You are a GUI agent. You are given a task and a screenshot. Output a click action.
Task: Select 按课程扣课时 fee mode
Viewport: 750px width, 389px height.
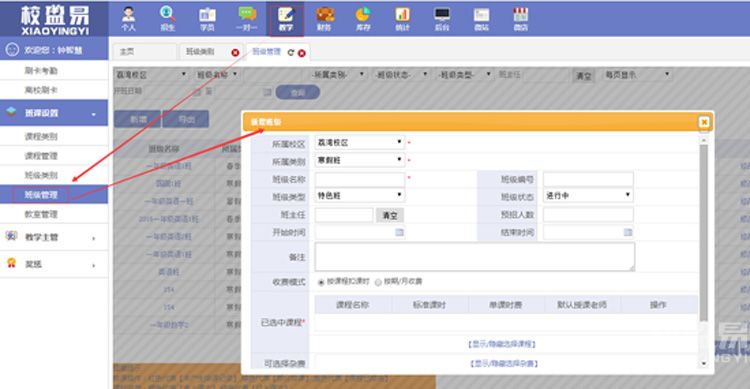click(x=321, y=282)
